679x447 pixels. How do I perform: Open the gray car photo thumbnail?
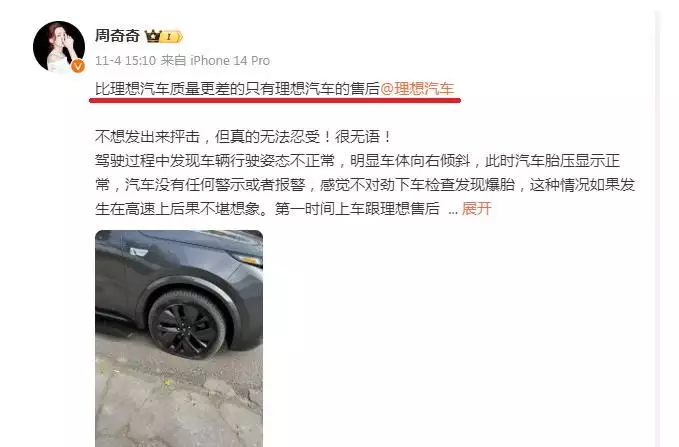179,338
